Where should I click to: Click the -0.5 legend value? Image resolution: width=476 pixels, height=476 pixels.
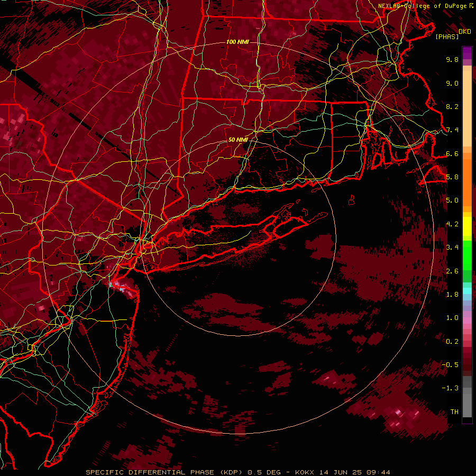(x=450, y=365)
